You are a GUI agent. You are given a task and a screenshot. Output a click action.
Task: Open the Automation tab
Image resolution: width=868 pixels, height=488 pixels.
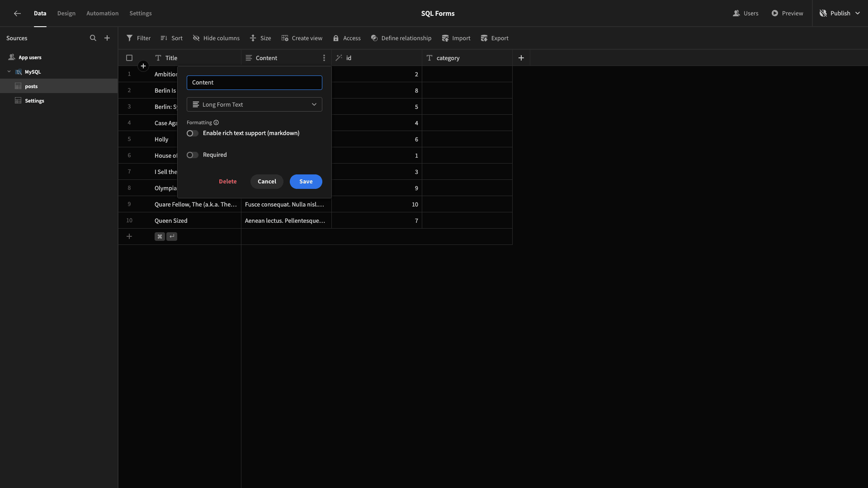(x=102, y=13)
